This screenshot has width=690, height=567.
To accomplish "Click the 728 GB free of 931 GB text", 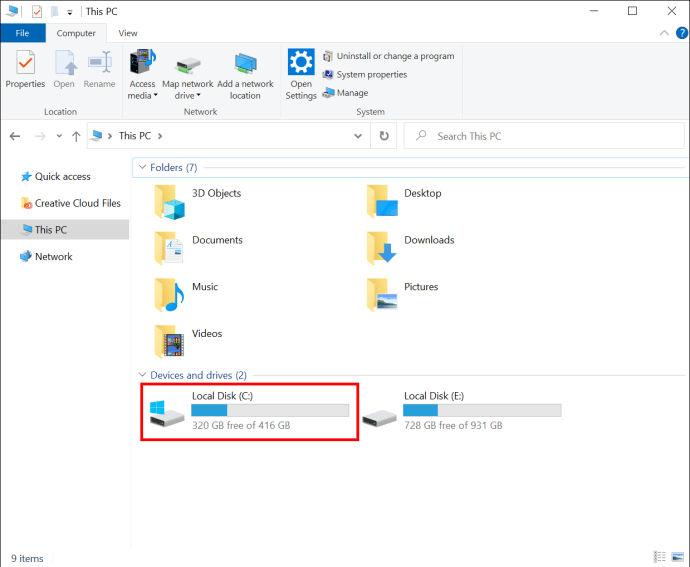I will click(453, 426).
